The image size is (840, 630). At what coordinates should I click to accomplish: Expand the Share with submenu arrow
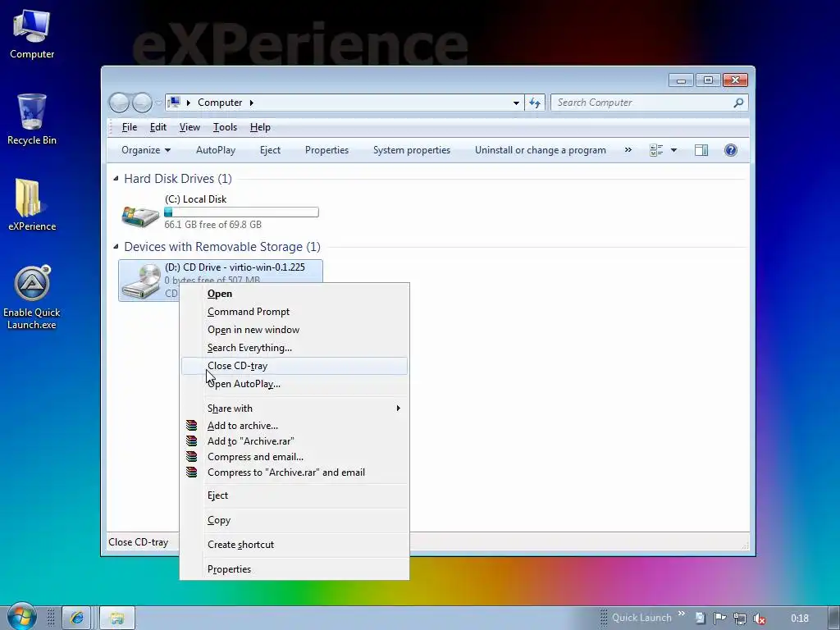[x=398, y=409]
